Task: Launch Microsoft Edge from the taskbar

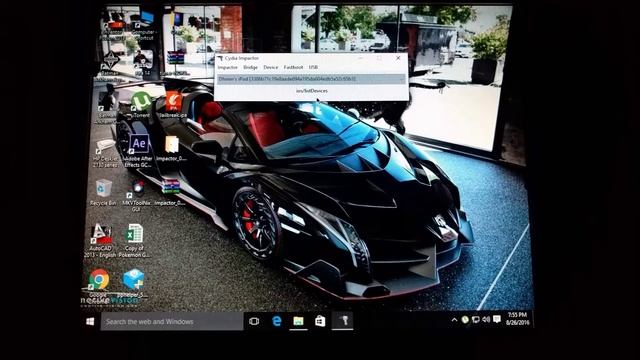Action: (x=276, y=322)
